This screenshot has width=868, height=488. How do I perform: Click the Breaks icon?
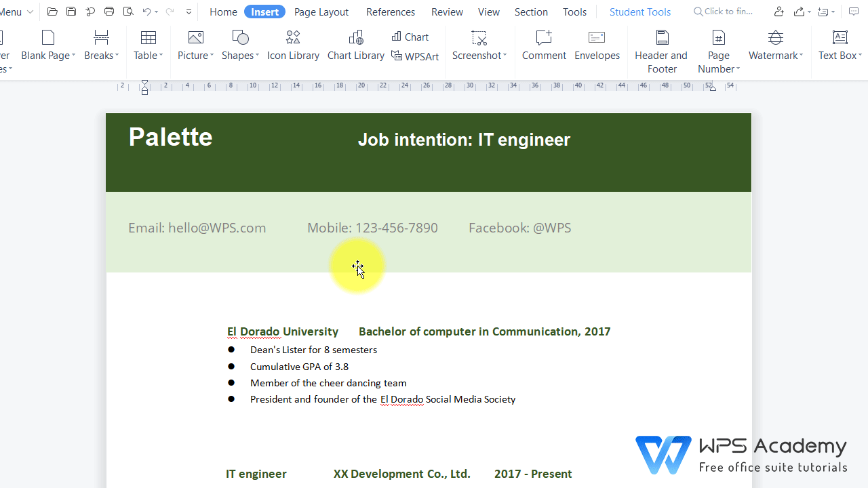coord(101,37)
